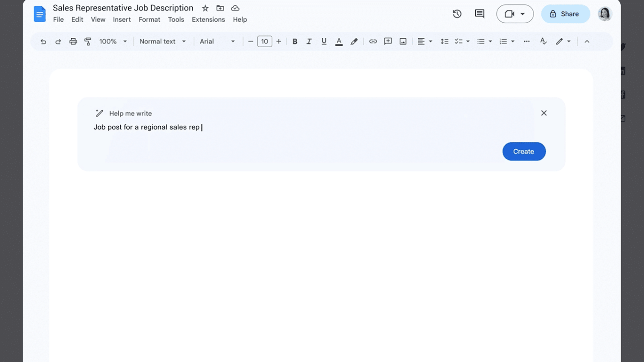Toggle bold formatting
Viewport: 644px width, 362px height.
click(295, 41)
